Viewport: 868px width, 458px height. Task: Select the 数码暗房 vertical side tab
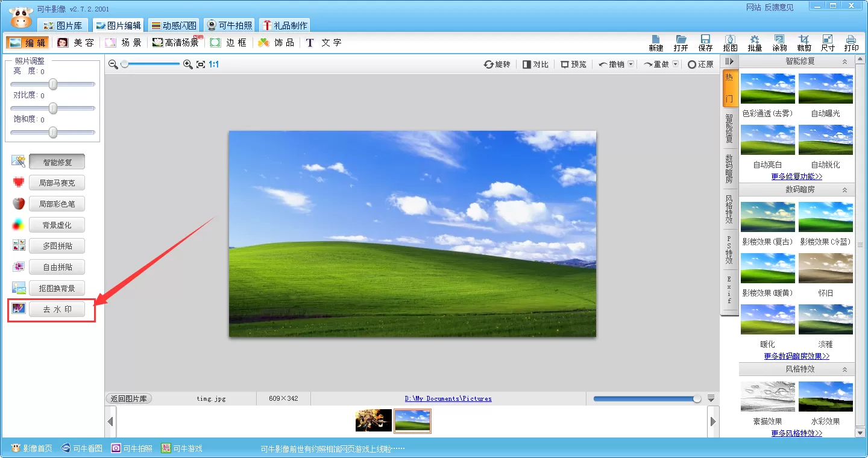pyautogui.click(x=729, y=169)
